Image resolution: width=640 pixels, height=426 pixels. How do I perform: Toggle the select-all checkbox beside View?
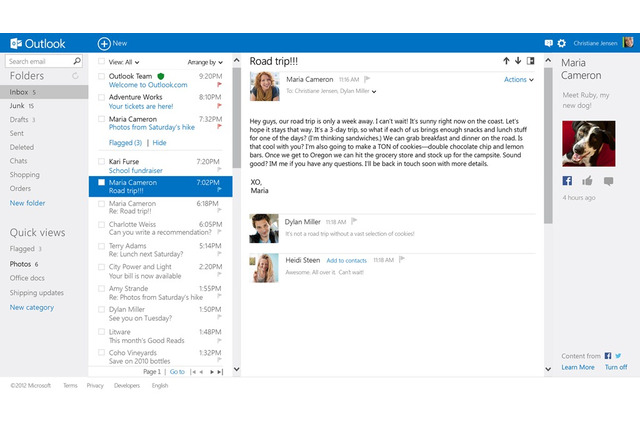[100, 62]
